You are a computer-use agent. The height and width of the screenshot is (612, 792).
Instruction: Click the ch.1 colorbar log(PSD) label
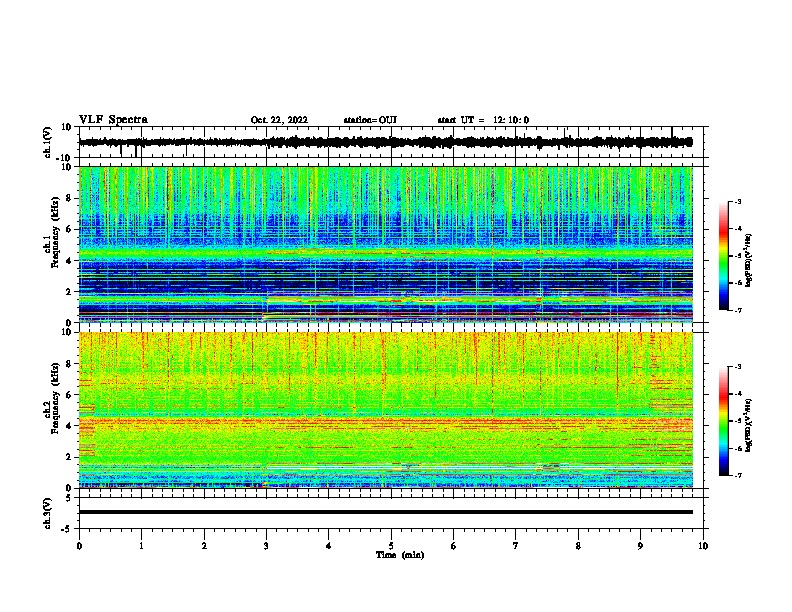pyautogui.click(x=748, y=261)
